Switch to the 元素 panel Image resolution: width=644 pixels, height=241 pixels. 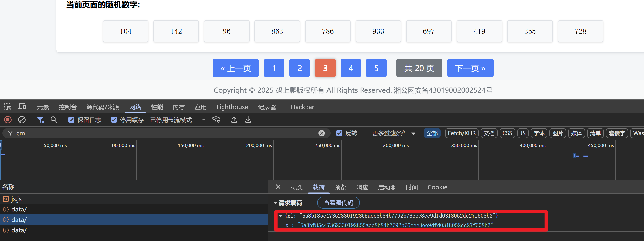43,107
